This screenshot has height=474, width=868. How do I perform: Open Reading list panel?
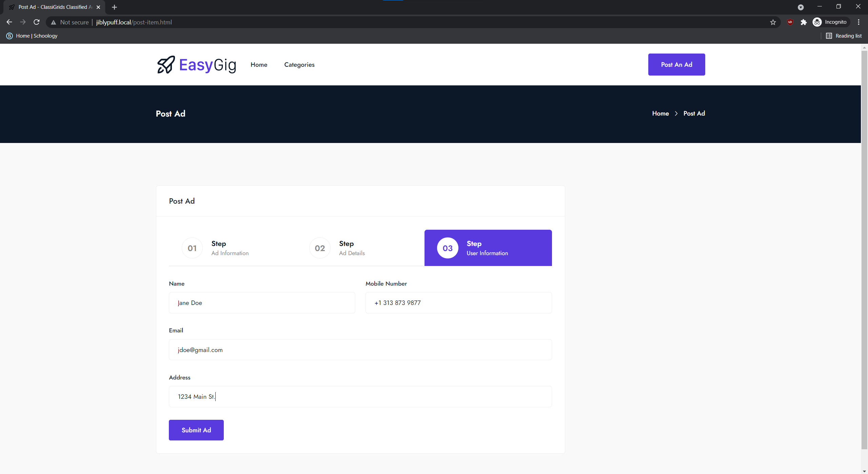pos(844,36)
